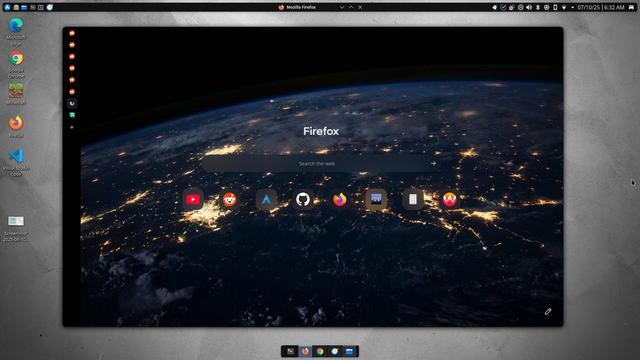Open the landscape picture shortcut tile
Viewport: 640px width, 360px height.
[x=376, y=200]
